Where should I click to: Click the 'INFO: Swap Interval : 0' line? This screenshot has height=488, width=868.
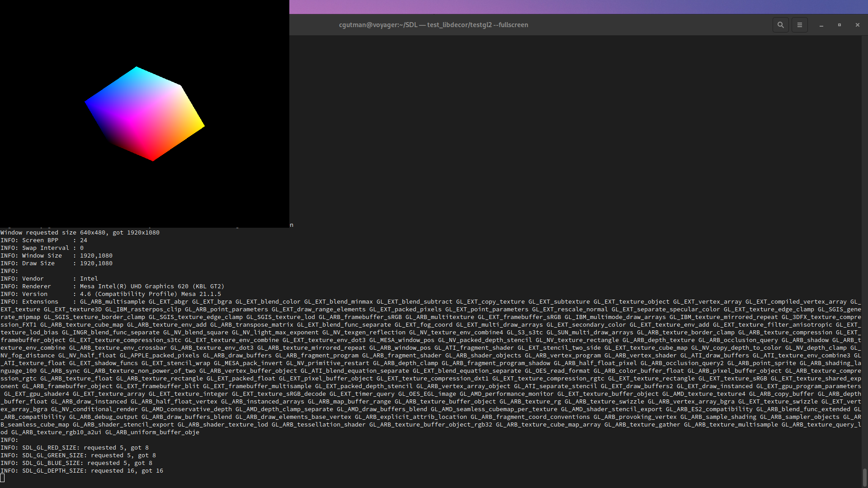click(42, 248)
